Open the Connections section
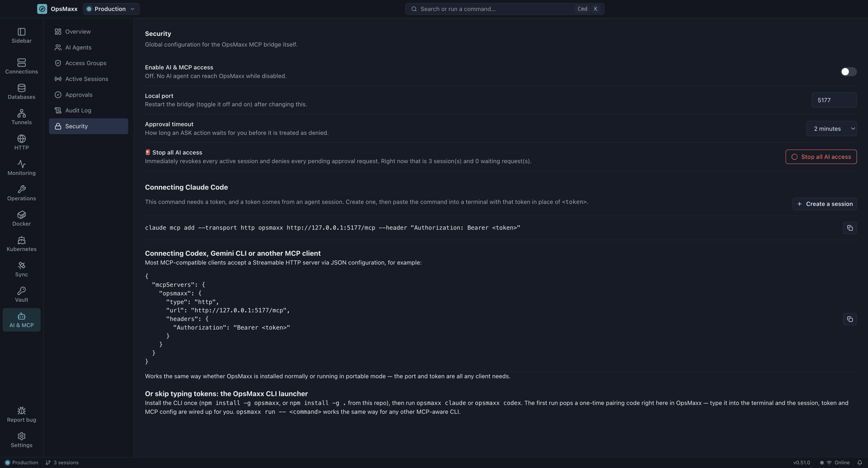The height and width of the screenshot is (468, 868). (x=21, y=66)
